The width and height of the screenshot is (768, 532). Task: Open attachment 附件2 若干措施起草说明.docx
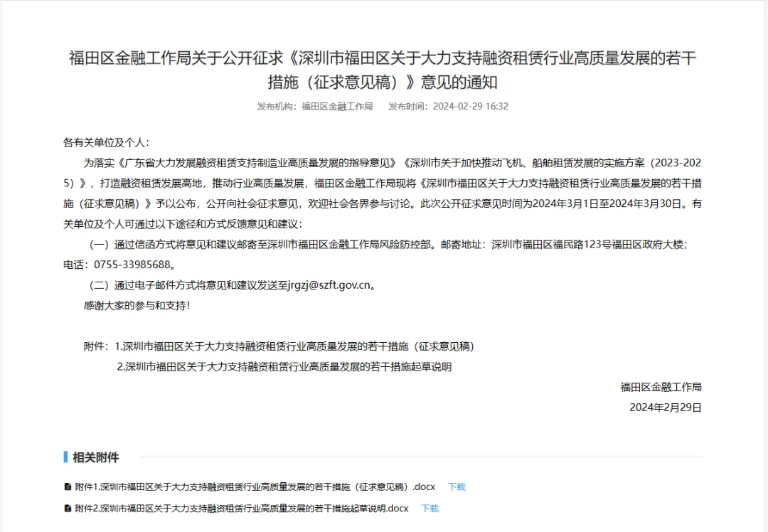pyautogui.click(x=235, y=509)
